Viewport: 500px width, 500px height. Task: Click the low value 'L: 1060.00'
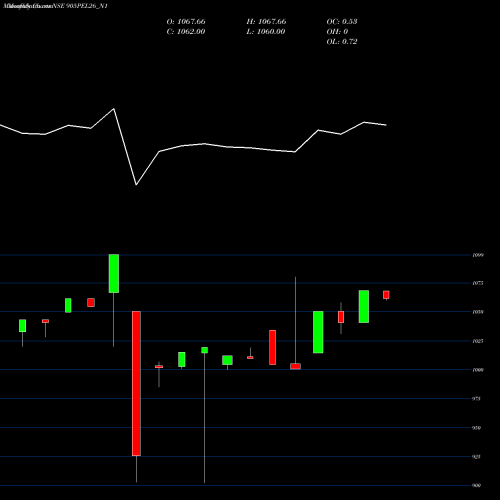(x=266, y=31)
